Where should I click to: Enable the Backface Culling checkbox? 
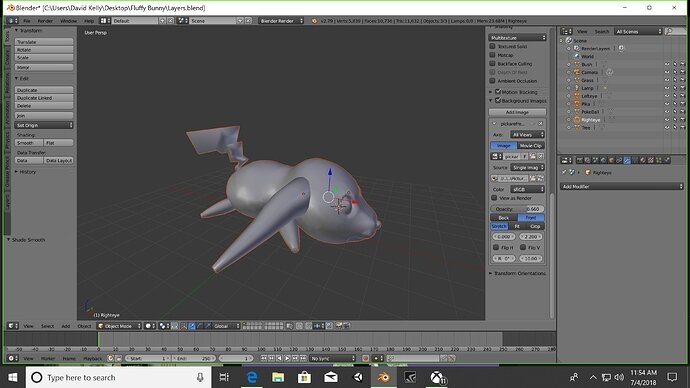tap(492, 63)
